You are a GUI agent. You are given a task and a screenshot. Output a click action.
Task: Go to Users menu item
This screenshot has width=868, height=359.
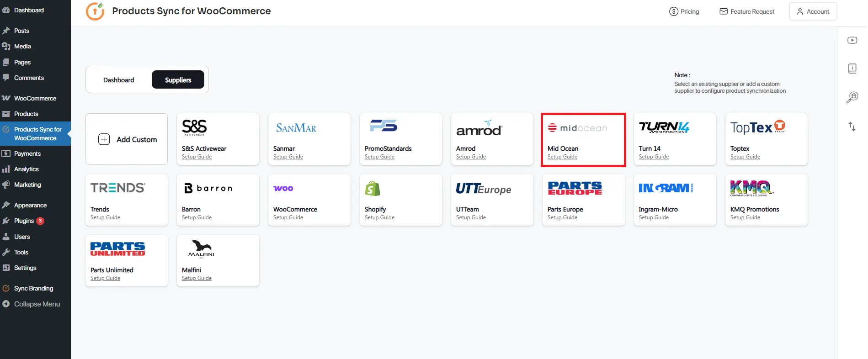click(x=35, y=237)
